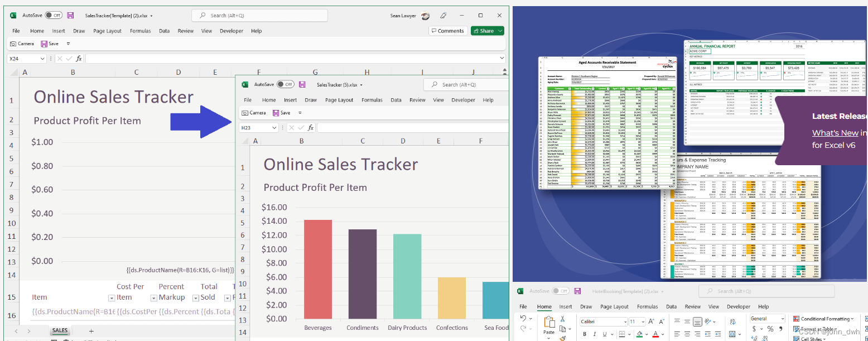Select the Format Painter icon
Image resolution: width=868 pixels, height=341 pixels.
[x=562, y=338]
